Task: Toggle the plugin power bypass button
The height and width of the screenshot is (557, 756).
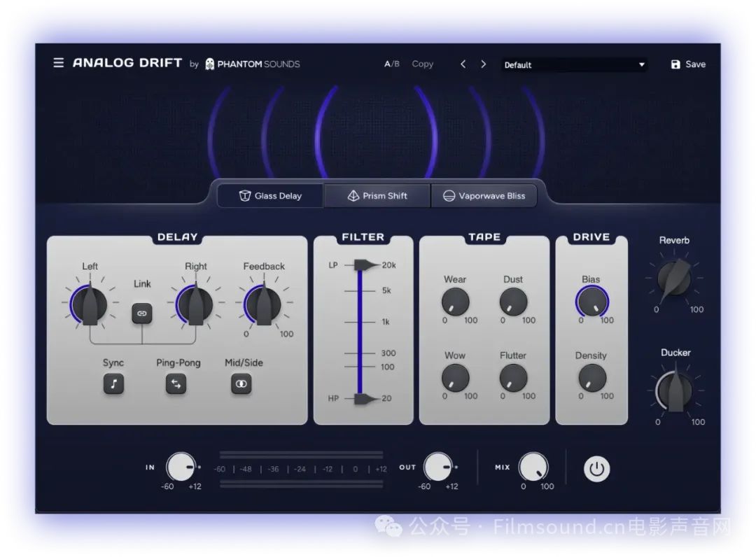Action: tap(596, 469)
